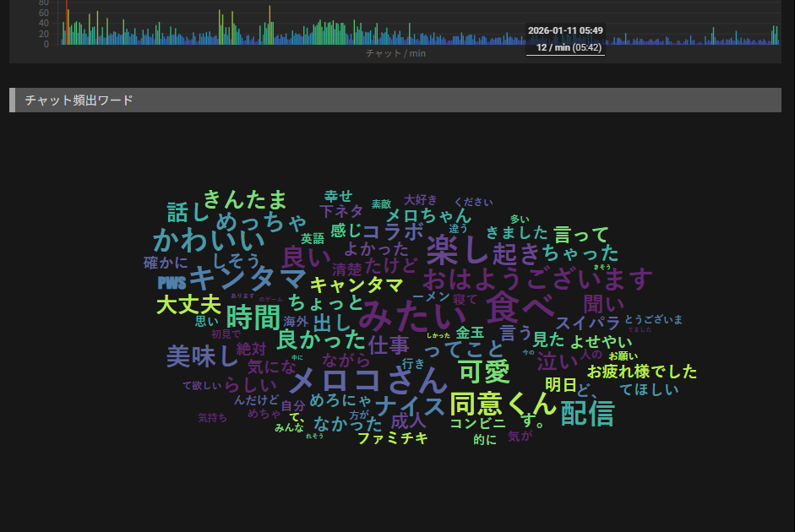Click the word 金玉 in cloud

point(470,333)
